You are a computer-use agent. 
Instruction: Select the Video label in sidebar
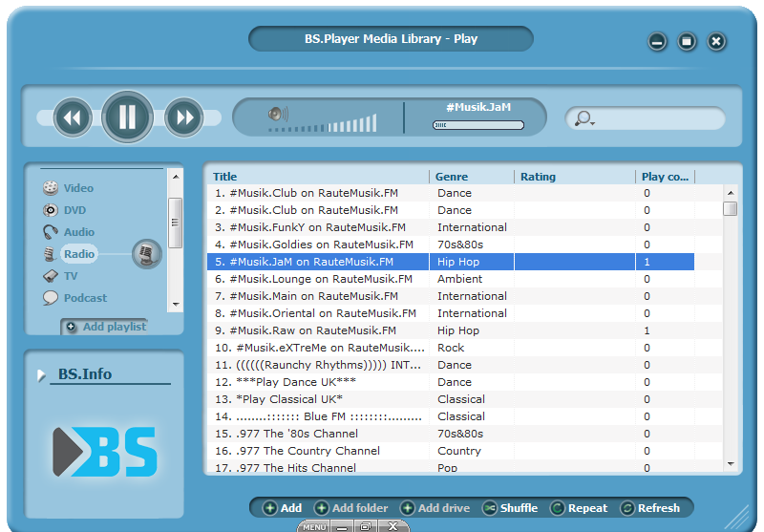(78, 188)
